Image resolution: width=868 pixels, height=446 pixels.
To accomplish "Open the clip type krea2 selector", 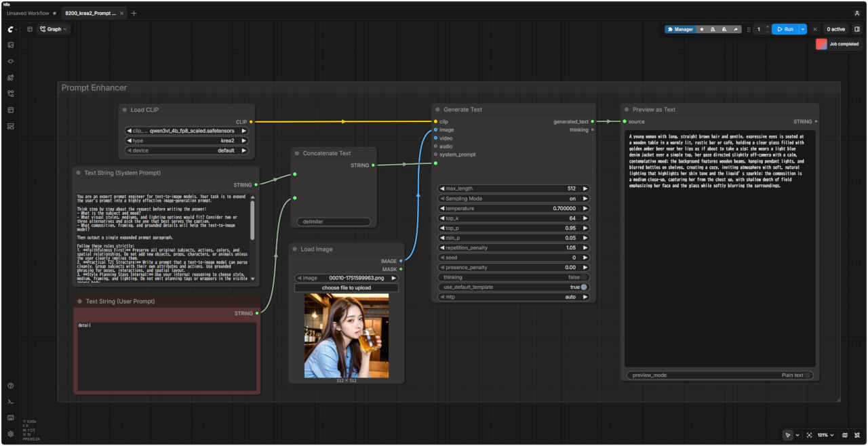I will point(186,141).
